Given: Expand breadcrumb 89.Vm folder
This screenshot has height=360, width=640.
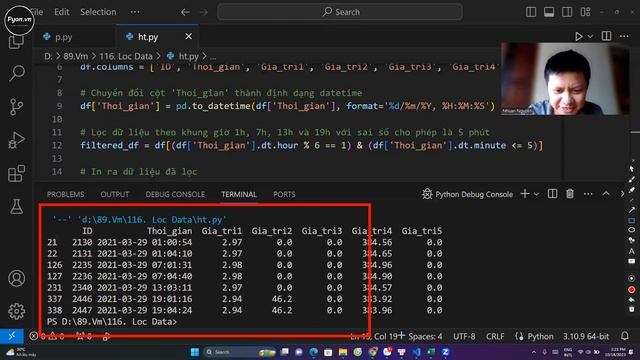Looking at the screenshot, I should point(76,56).
